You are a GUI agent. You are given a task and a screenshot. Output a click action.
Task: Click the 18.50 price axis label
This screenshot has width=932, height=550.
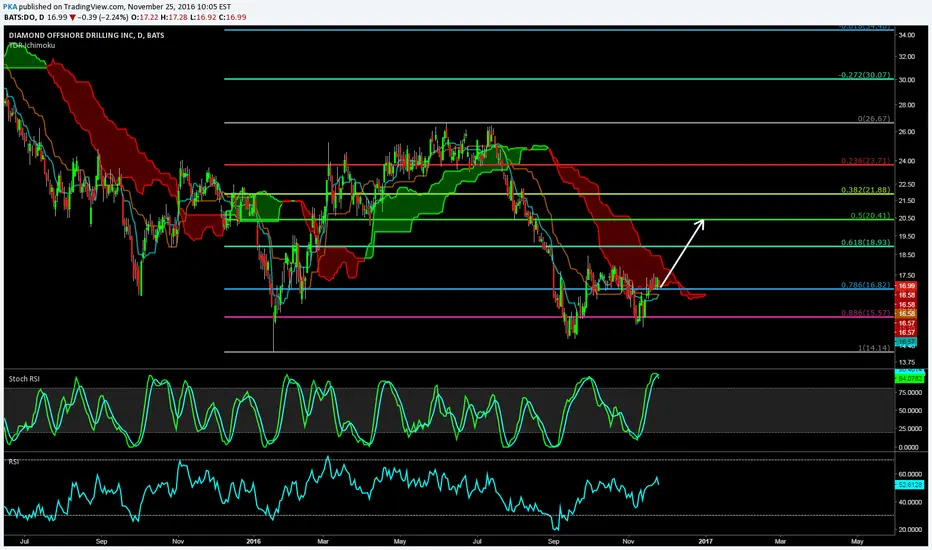click(906, 255)
